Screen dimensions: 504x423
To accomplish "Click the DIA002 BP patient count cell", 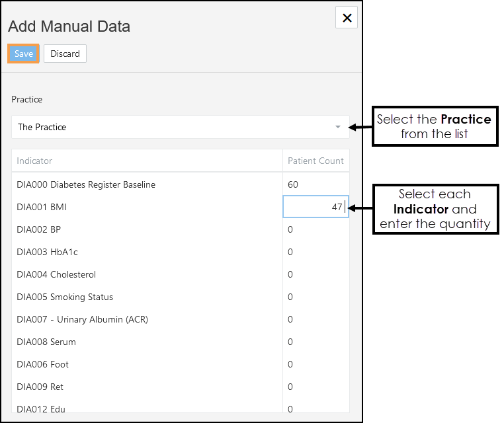I will (315, 229).
